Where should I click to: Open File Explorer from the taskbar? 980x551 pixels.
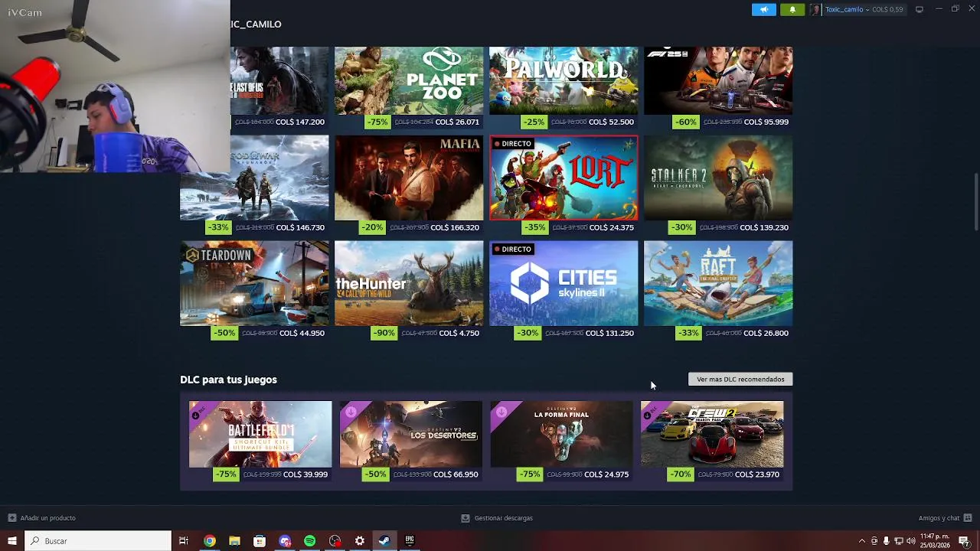pos(234,541)
